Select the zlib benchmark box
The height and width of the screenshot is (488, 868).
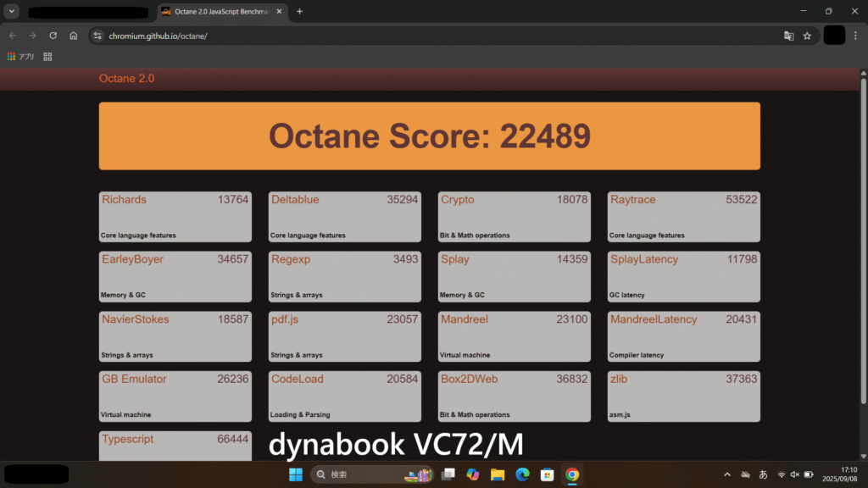[684, 396]
